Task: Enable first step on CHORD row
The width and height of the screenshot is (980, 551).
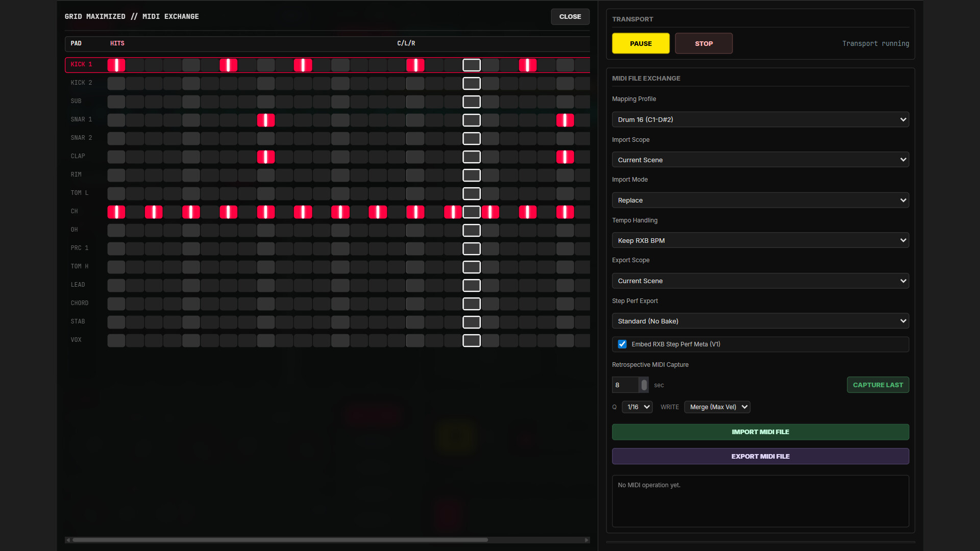Action: click(116, 304)
